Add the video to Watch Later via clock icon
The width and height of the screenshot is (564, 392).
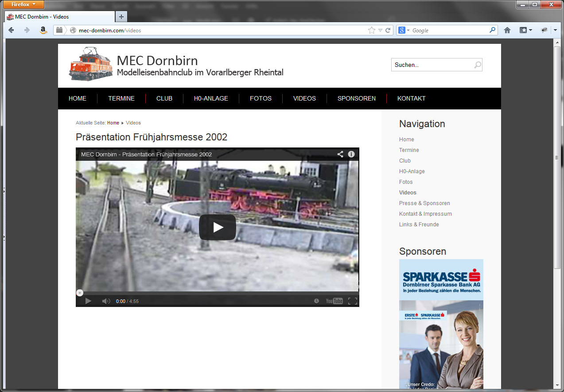[x=316, y=301]
